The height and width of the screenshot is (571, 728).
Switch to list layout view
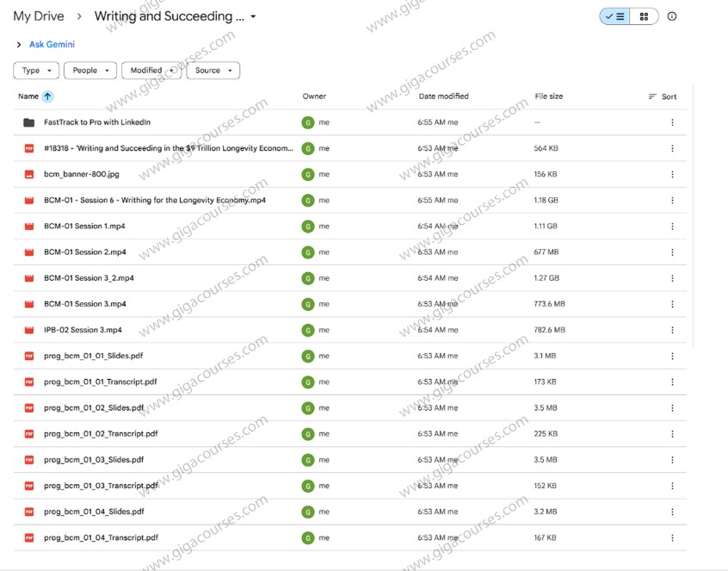pos(614,16)
